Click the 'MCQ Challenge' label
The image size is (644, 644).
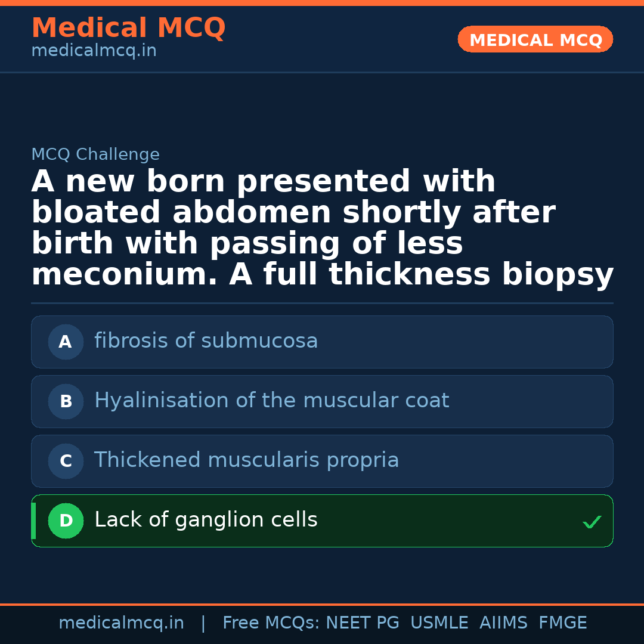(95, 155)
